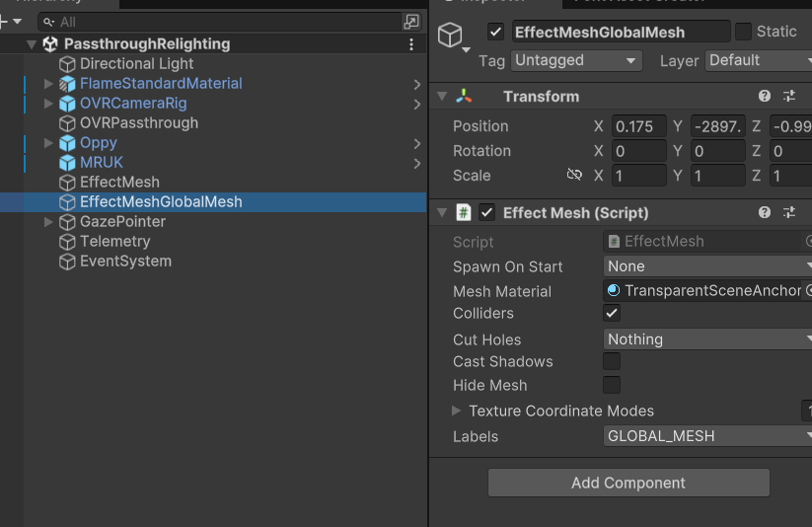Click the Mesh Material TransparentSceneAnchor field
The height and width of the screenshot is (527, 812).
704,291
